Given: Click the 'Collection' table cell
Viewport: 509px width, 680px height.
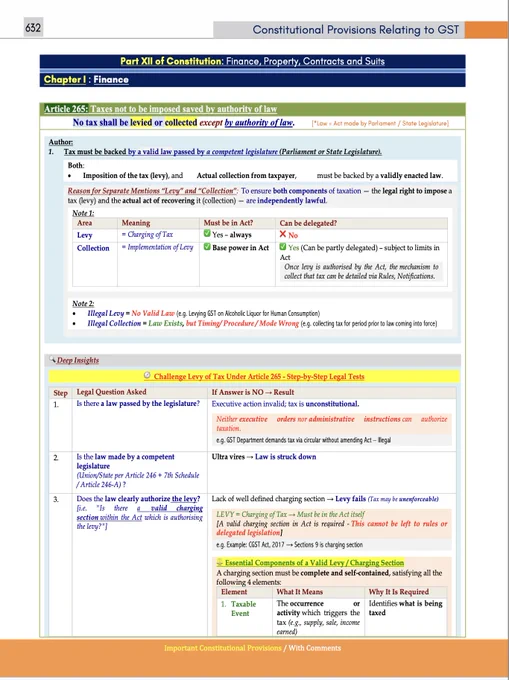Looking at the screenshot, I should coord(93,248).
